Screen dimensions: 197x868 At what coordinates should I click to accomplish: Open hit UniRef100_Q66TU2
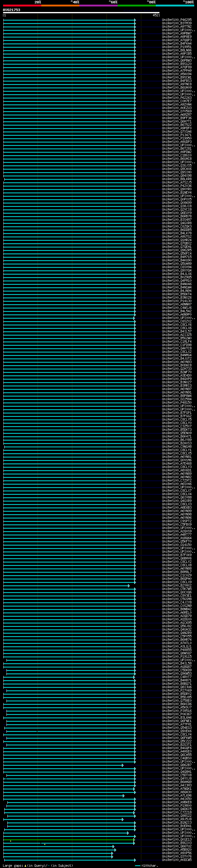177,846
